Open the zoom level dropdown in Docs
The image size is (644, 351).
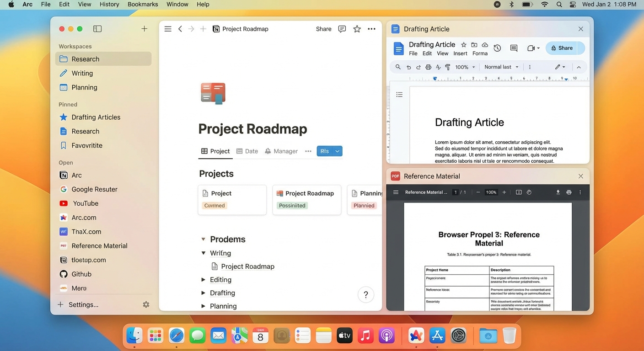[x=464, y=67]
